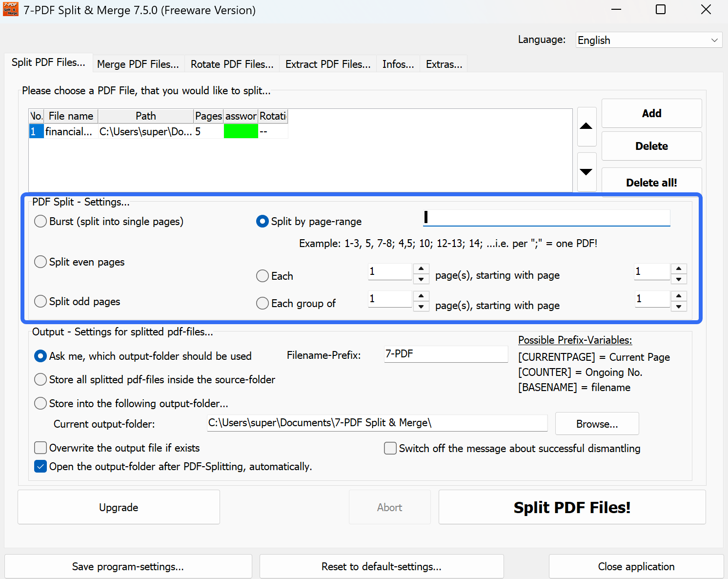Open the Language dropdown

pos(649,40)
